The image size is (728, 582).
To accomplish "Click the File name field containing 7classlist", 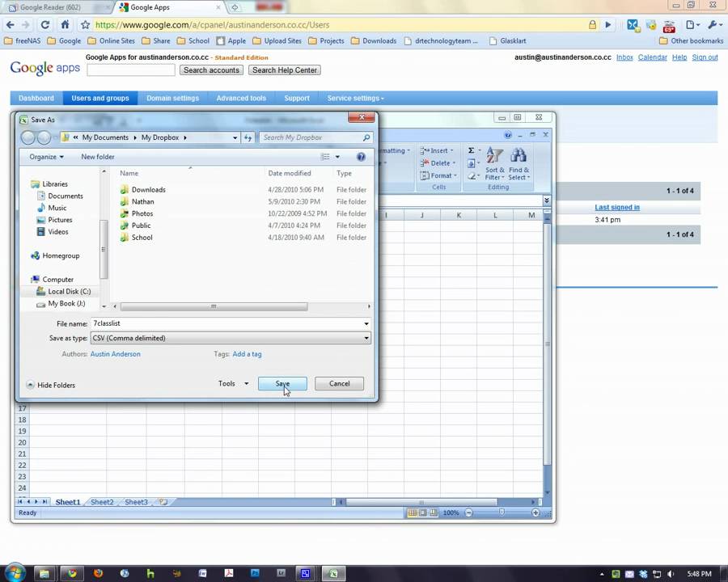I will coord(226,323).
